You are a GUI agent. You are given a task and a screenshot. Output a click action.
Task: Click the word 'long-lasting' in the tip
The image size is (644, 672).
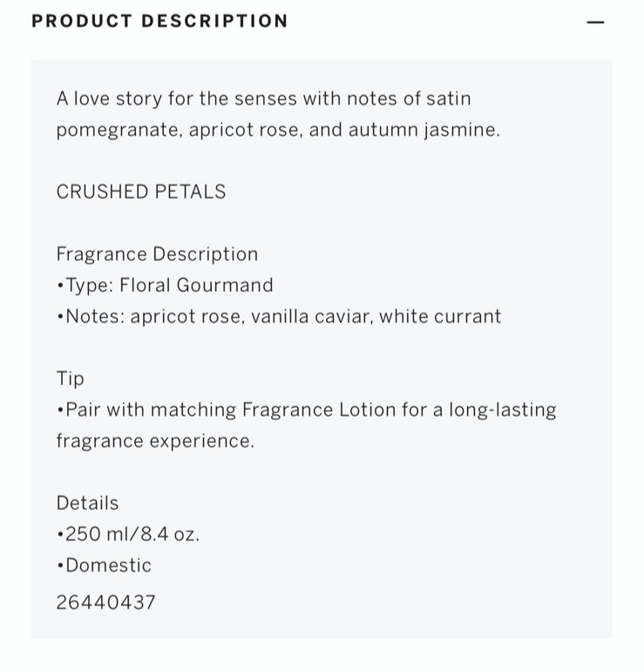tap(502, 410)
